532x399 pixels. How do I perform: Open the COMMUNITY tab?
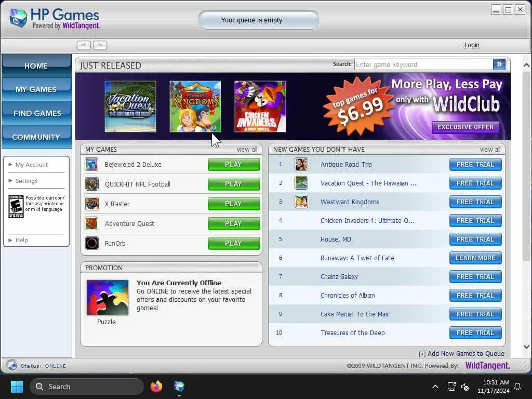point(36,137)
